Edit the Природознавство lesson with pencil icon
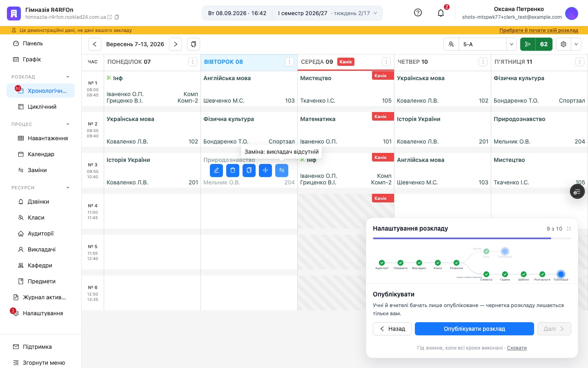588x368 pixels. (x=216, y=171)
